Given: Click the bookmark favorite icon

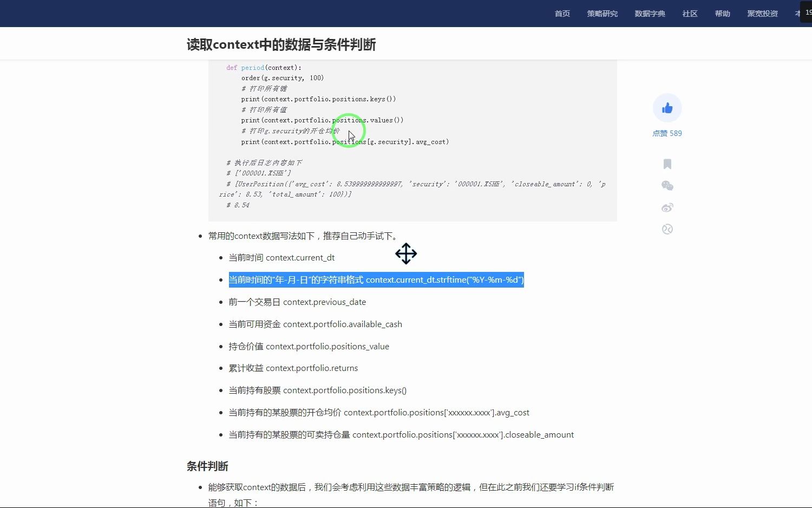Looking at the screenshot, I should click(x=667, y=164).
